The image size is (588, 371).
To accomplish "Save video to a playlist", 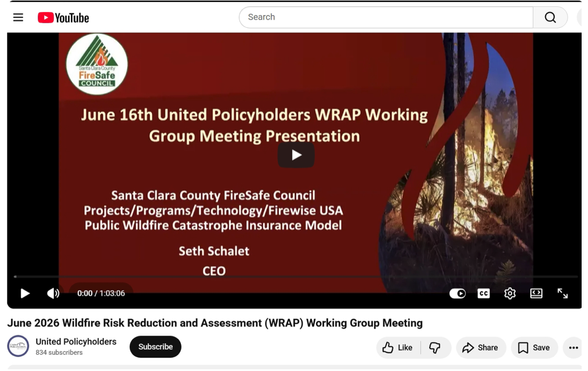I will click(x=534, y=348).
